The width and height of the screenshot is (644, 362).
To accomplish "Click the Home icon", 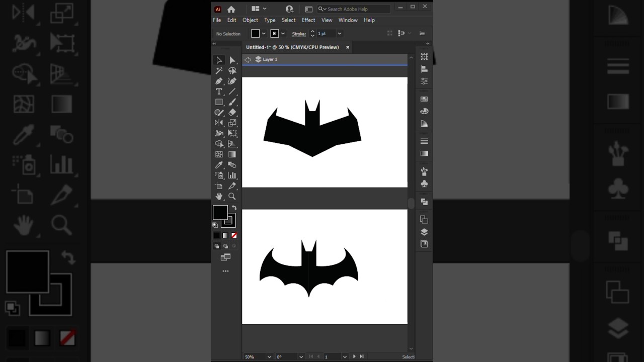I will coord(231,9).
